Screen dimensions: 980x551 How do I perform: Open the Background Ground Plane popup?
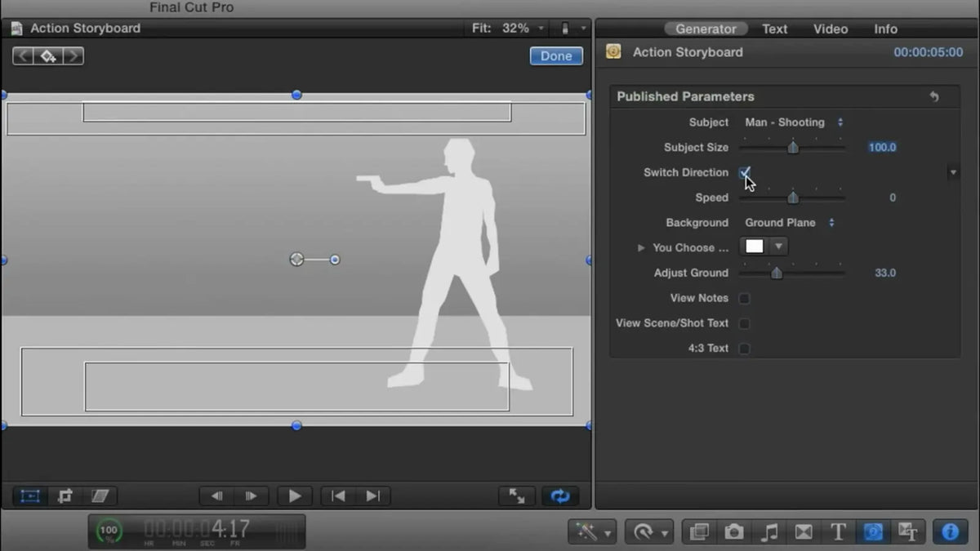tap(790, 223)
